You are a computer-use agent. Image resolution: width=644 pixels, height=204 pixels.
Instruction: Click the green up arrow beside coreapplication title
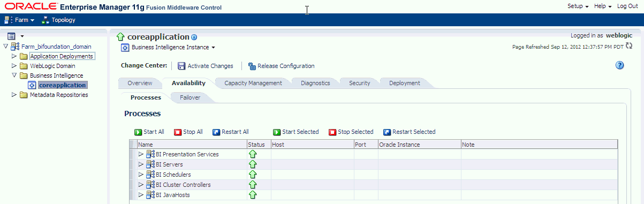coord(121,37)
